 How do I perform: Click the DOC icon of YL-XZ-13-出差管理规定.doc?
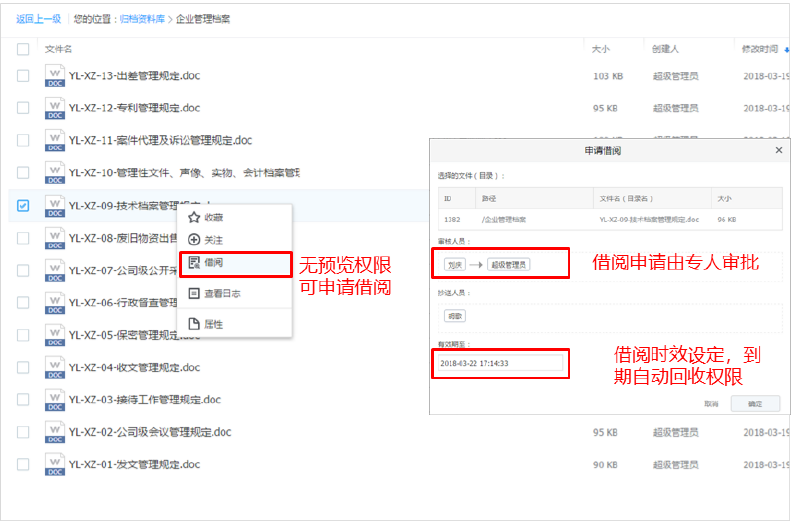click(54, 77)
